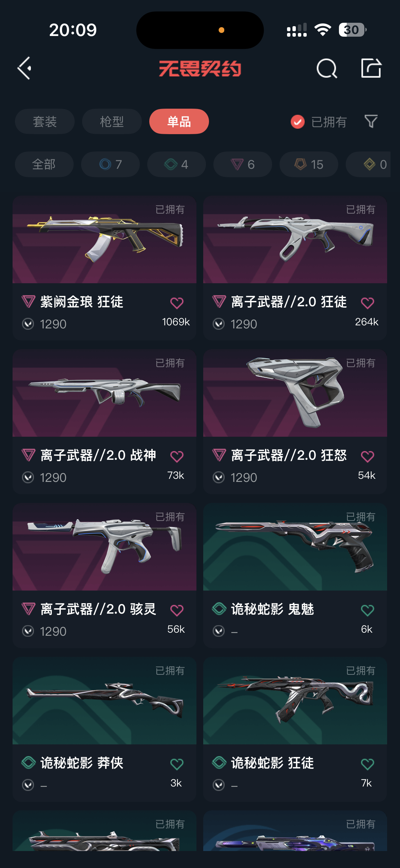Favorite 诡秘蛇影 狂徒 with green heart
The height and width of the screenshot is (868, 400).
pos(367,764)
